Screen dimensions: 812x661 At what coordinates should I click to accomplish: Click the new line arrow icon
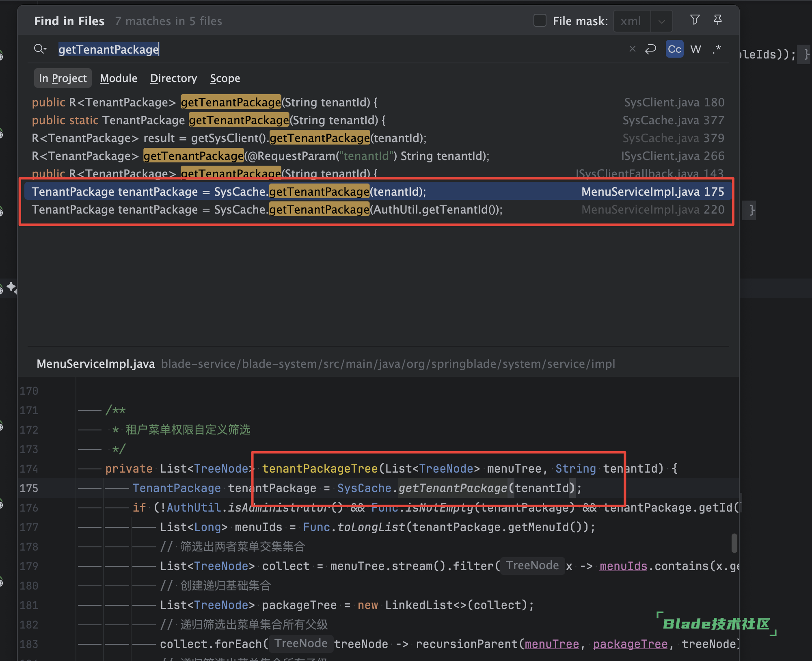(650, 49)
